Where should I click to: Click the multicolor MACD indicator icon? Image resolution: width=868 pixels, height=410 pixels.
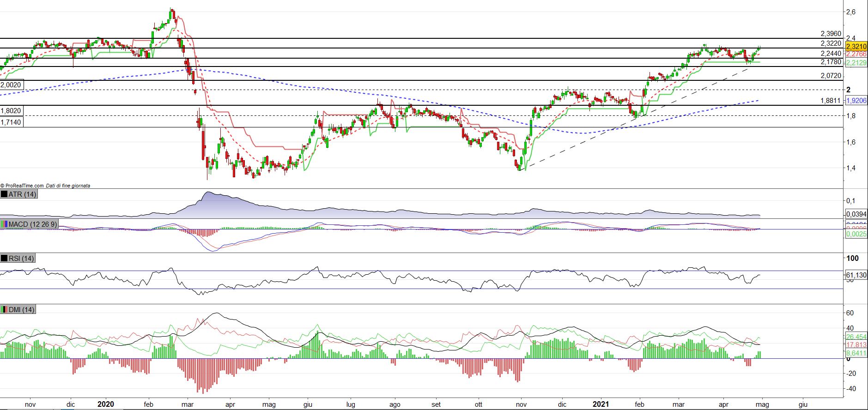4,224
